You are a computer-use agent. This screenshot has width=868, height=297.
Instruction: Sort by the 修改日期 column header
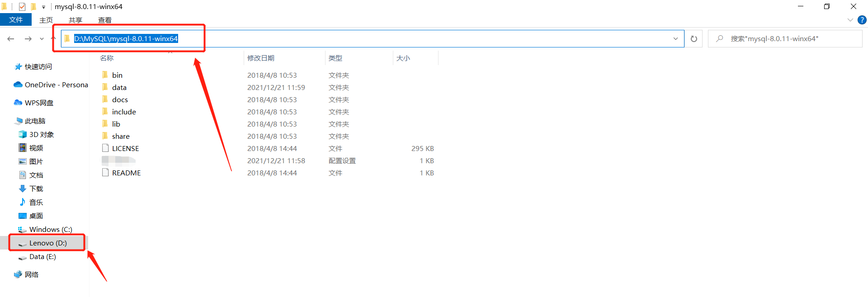tap(261, 58)
